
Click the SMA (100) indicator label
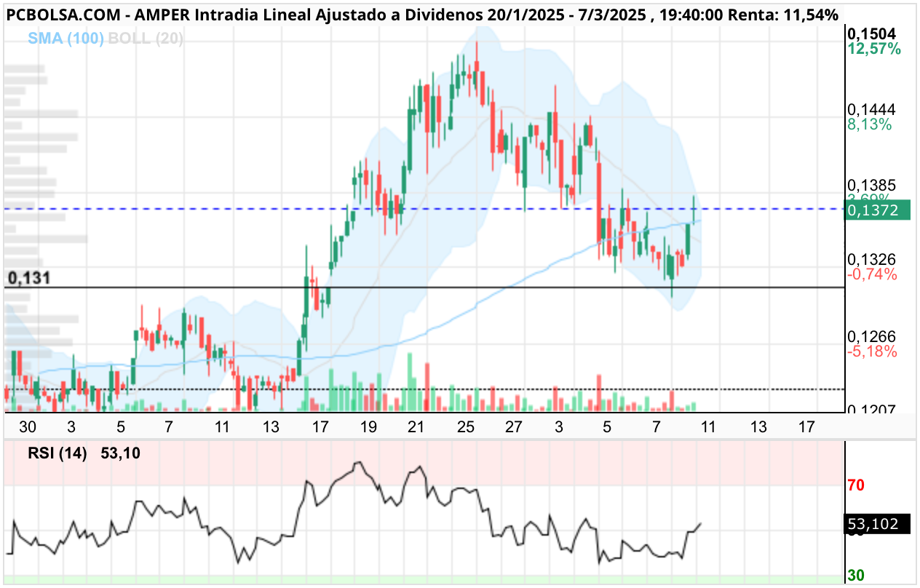point(66,38)
